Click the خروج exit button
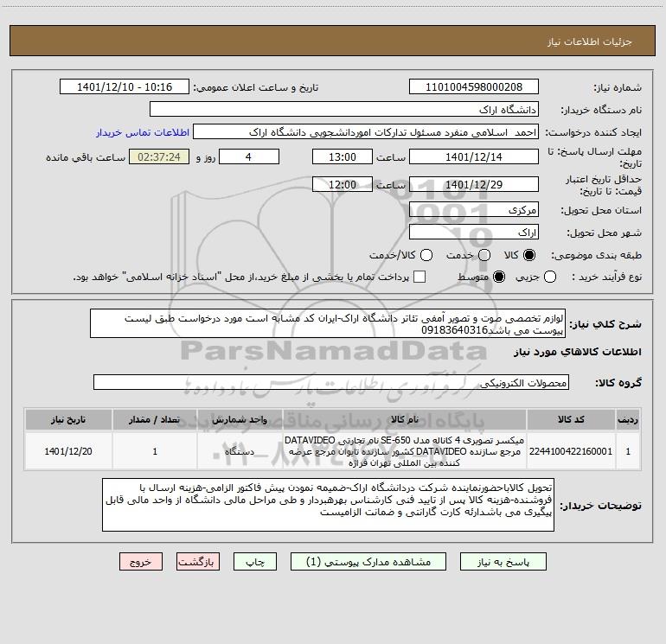The width and height of the screenshot is (666, 644). point(141,562)
